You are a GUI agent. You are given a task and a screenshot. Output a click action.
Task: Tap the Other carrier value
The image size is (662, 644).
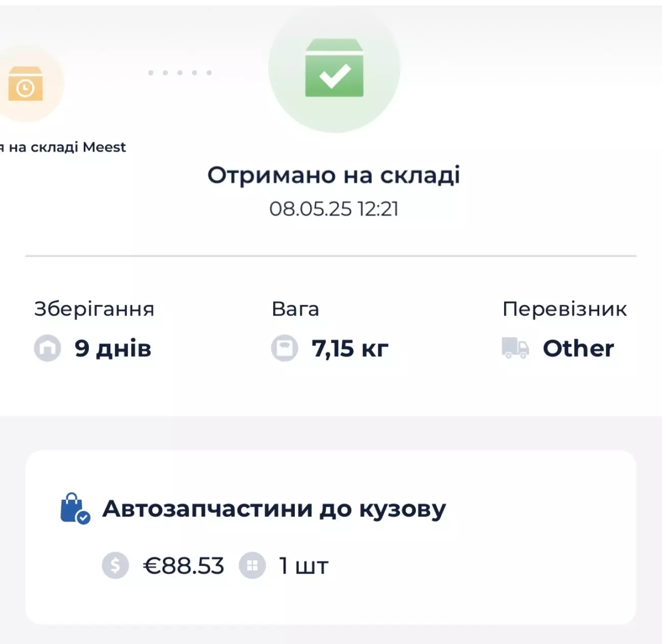[578, 348]
